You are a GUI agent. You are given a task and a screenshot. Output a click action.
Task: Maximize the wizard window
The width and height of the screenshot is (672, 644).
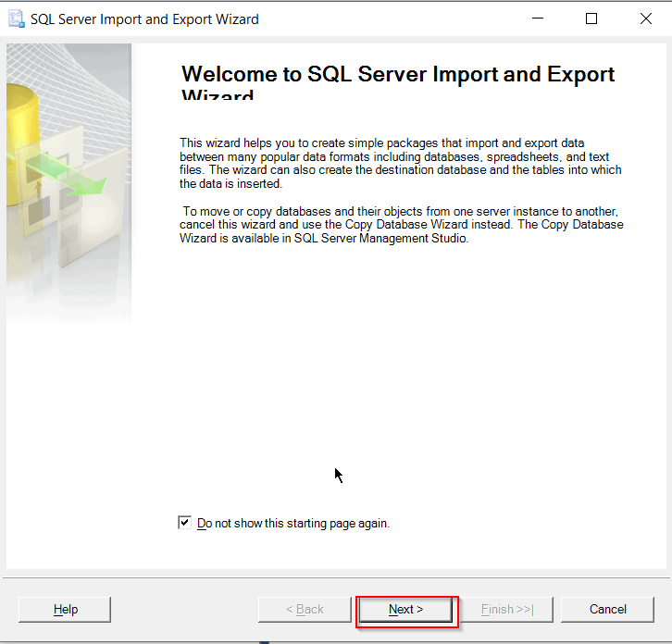[x=591, y=19]
